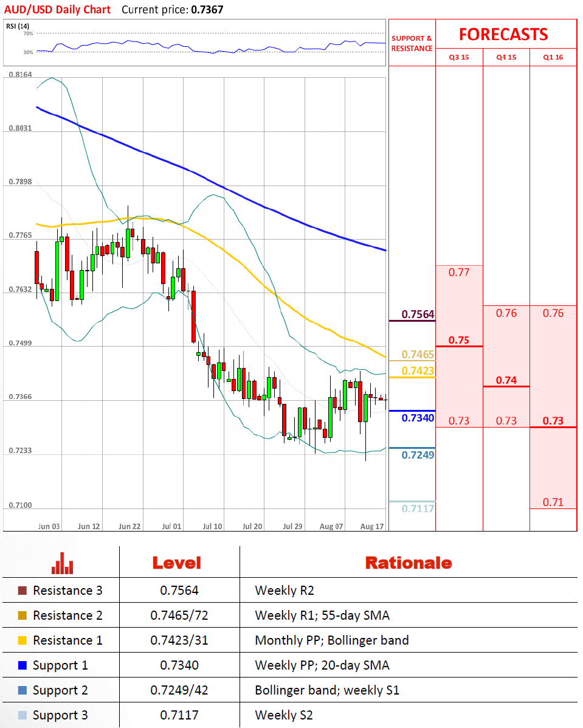Click the Q4 15 bold forecast 0.74
The image size is (583, 728).
tap(506, 380)
